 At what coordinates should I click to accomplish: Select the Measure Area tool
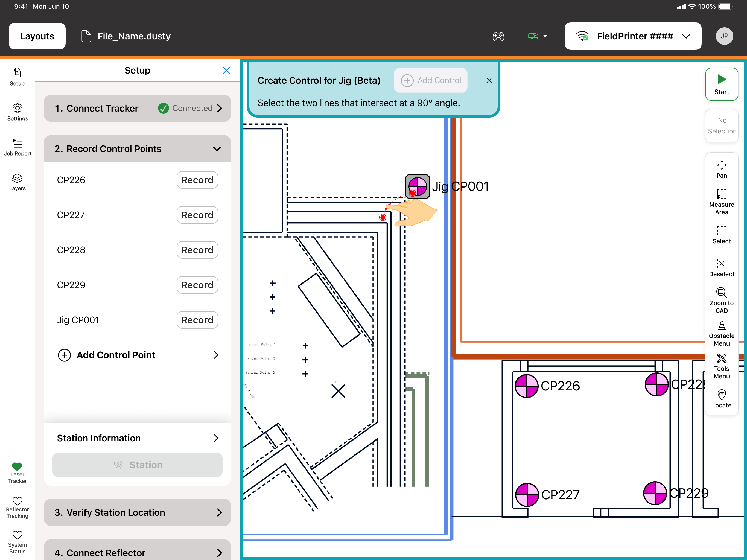pos(721,202)
